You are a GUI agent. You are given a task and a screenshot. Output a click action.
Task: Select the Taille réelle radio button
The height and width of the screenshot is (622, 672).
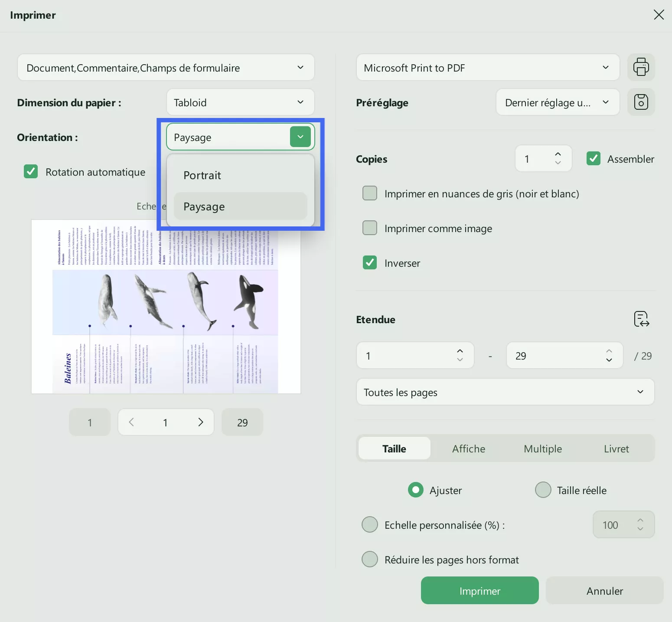543,490
